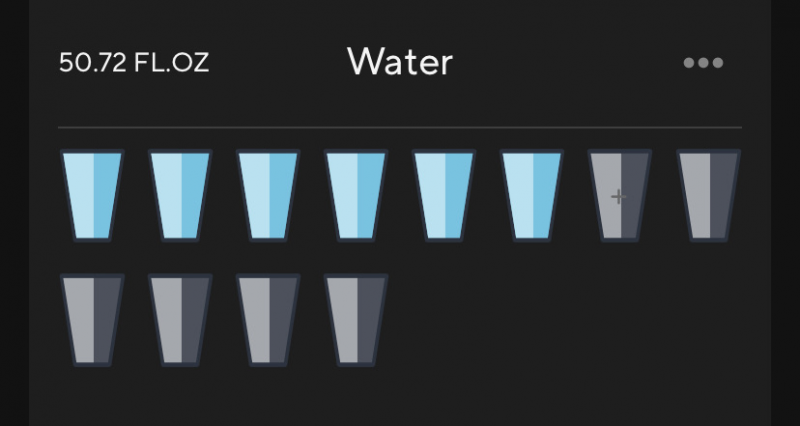Image resolution: width=800 pixels, height=426 pixels.
Task: Tap the fourth filled water glass
Action: pos(356,194)
